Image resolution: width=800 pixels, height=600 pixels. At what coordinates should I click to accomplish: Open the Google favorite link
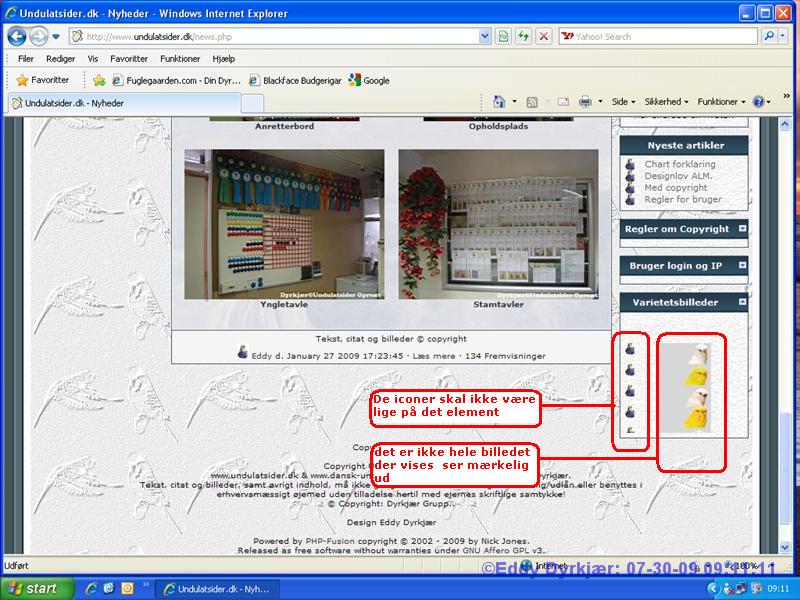tap(369, 81)
